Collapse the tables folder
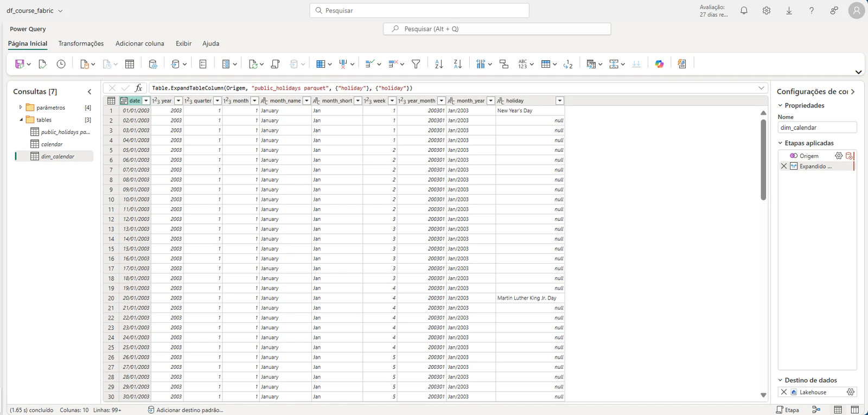 point(21,119)
